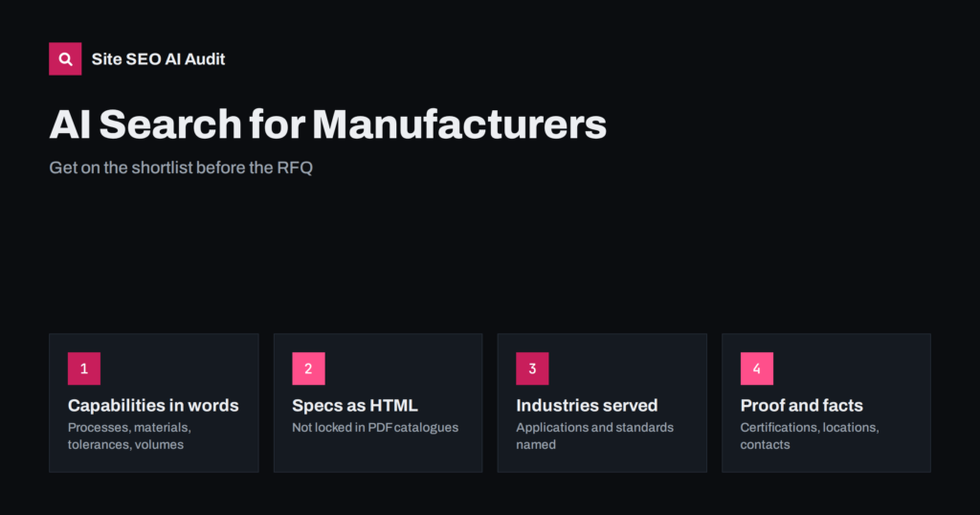
Task: Select the AI Search for Manufacturers heading
Action: point(327,123)
